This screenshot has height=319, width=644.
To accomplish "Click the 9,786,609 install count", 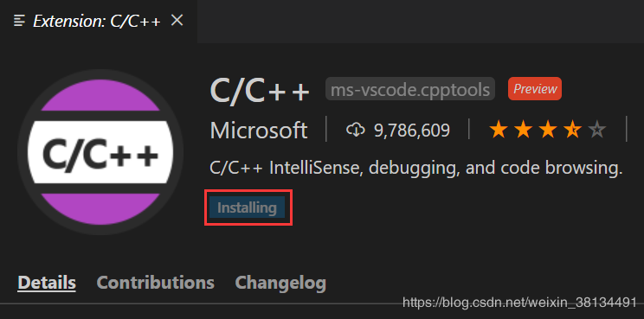I will point(412,131).
